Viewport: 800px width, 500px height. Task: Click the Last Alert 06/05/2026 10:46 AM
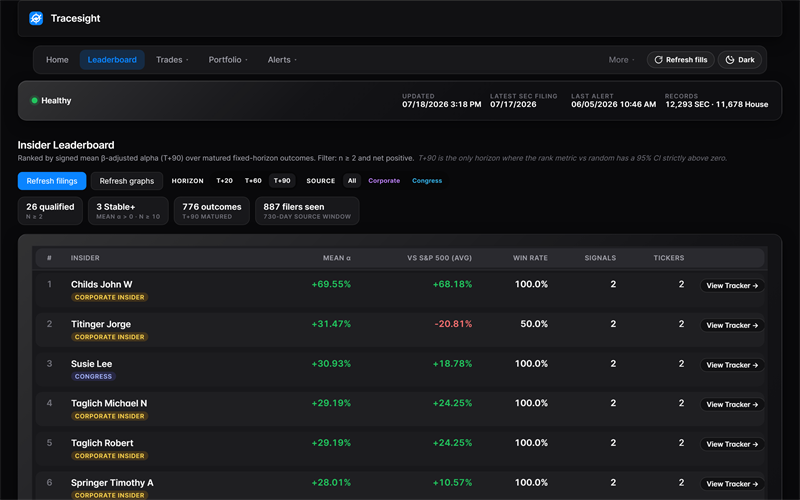click(x=613, y=104)
